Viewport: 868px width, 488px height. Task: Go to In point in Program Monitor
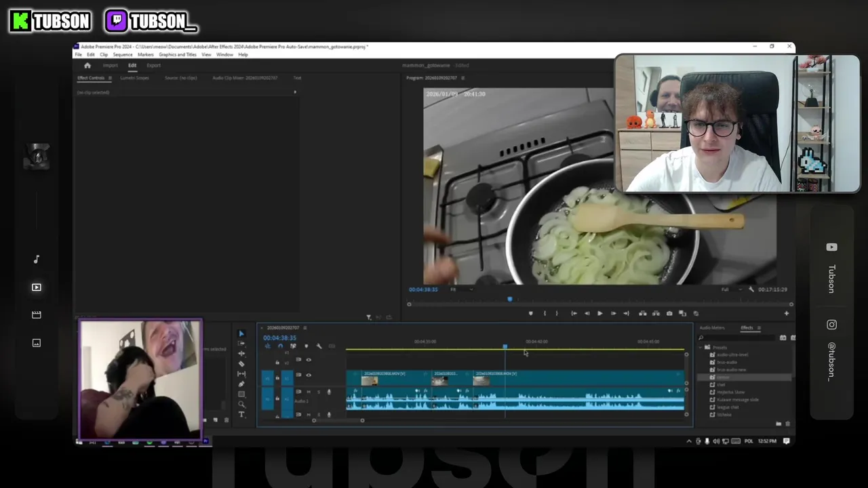click(x=574, y=313)
